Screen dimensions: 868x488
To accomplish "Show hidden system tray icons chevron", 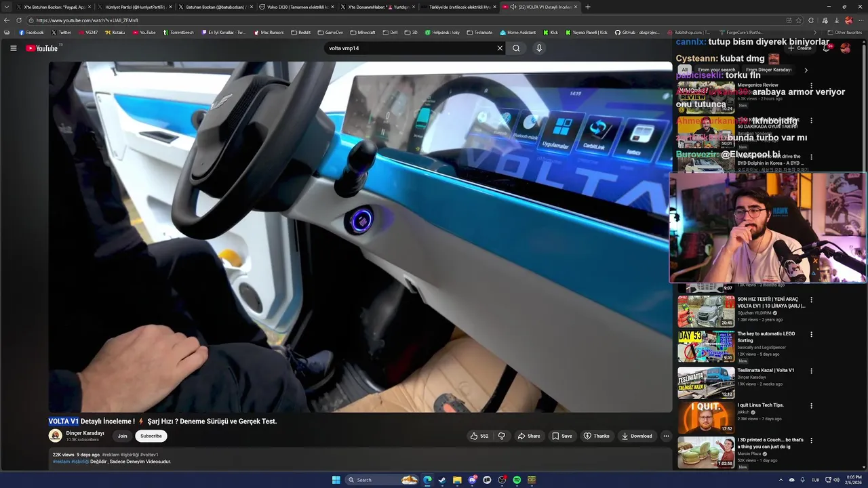I will [781, 480].
